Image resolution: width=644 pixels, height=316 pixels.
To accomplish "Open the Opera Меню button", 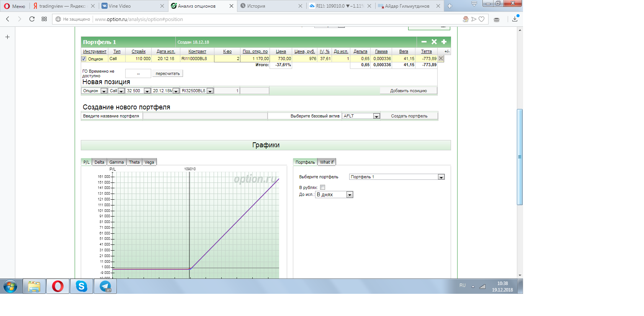I will click(x=15, y=6).
